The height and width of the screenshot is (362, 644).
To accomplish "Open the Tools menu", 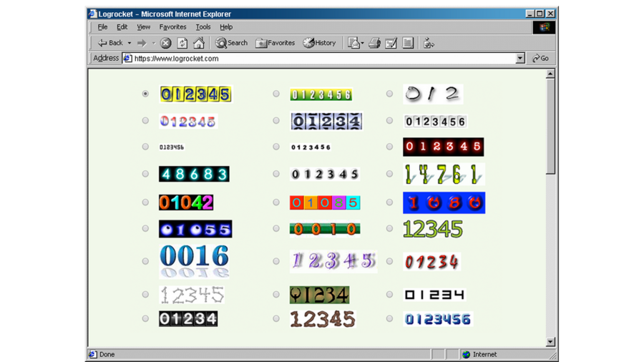I will [x=203, y=27].
